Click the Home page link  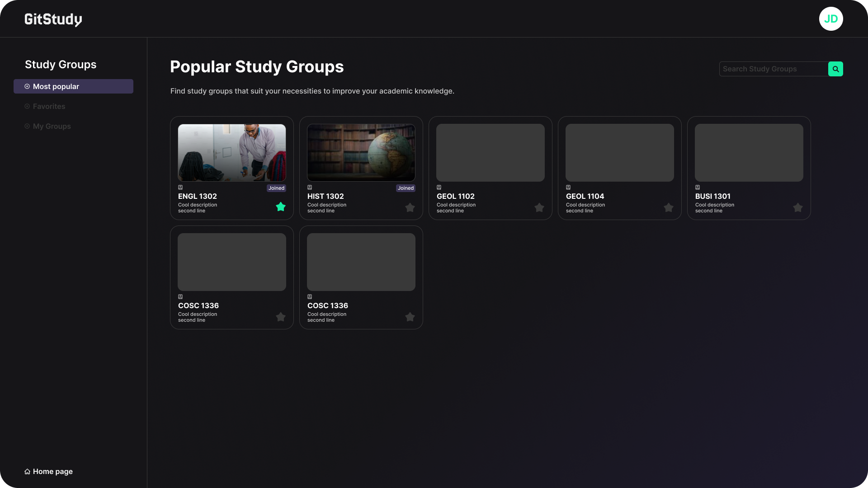[x=52, y=472]
